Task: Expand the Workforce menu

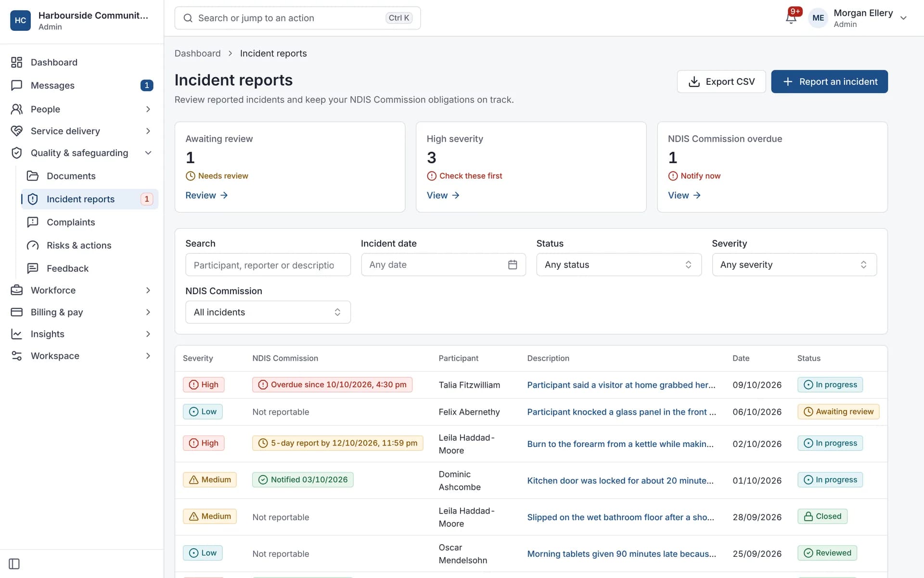Action: pyautogui.click(x=82, y=290)
